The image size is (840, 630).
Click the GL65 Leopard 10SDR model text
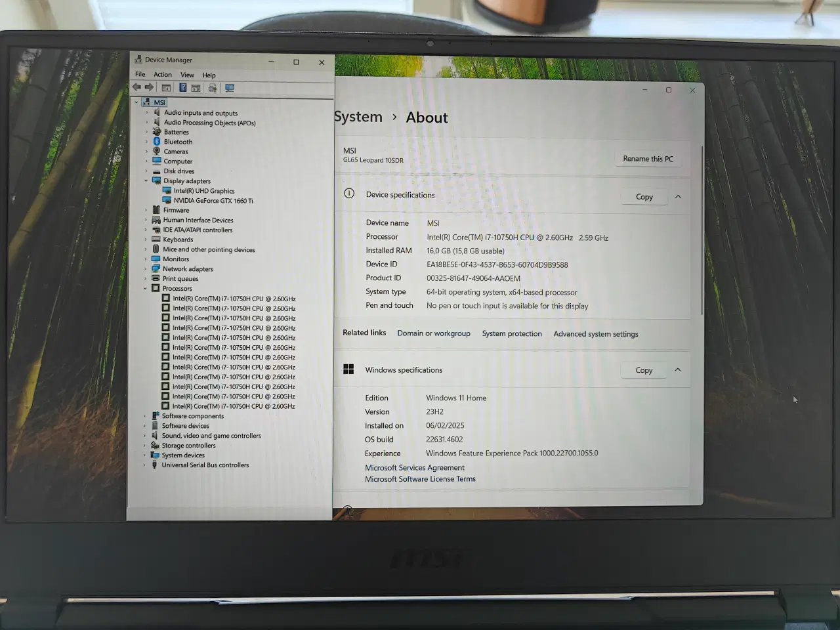pos(373,160)
